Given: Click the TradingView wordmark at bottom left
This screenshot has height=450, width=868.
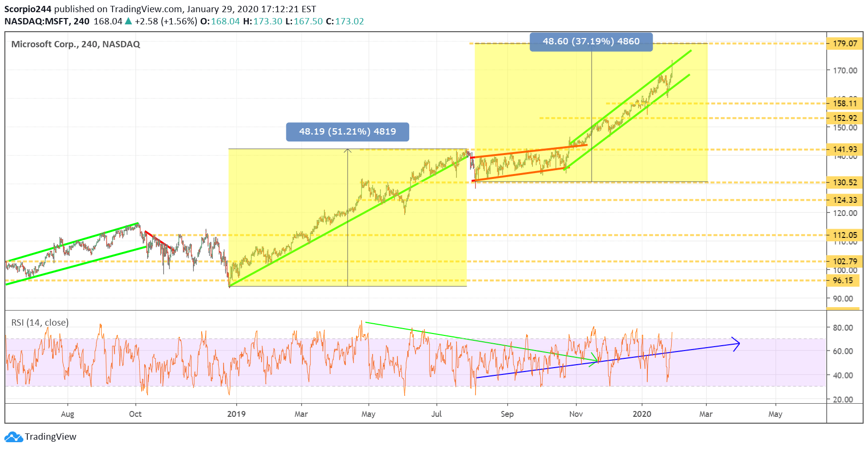Looking at the screenshot, I should click(x=51, y=437).
